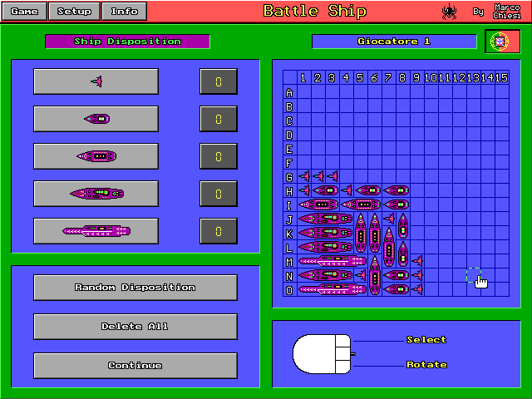Viewport: 532px width, 399px height.
Task: Click the battleship in row L
Action: point(325,247)
